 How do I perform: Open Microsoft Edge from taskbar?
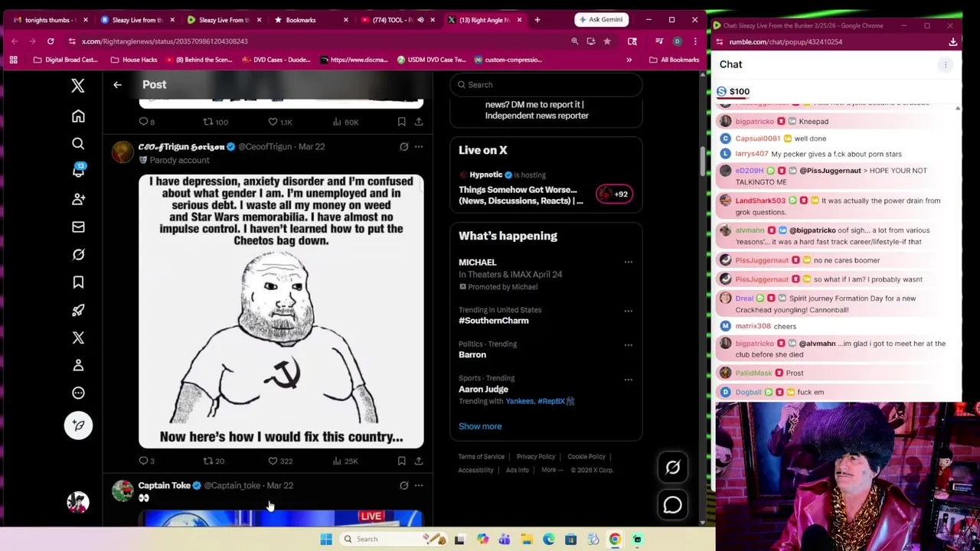(x=549, y=540)
